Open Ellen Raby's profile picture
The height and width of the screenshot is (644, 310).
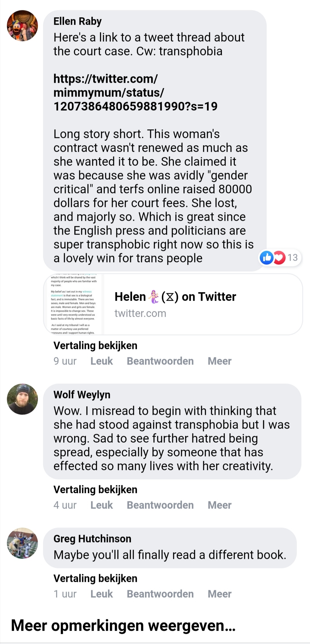coord(22,26)
